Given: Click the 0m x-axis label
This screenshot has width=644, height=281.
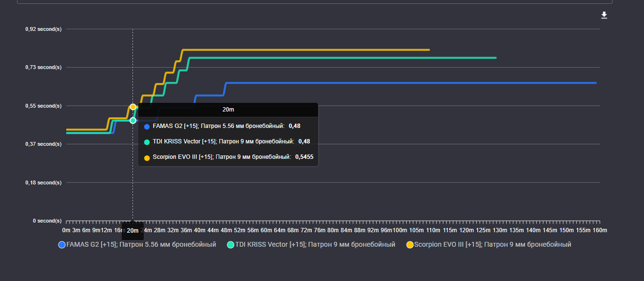Looking at the screenshot, I should tap(66, 230).
